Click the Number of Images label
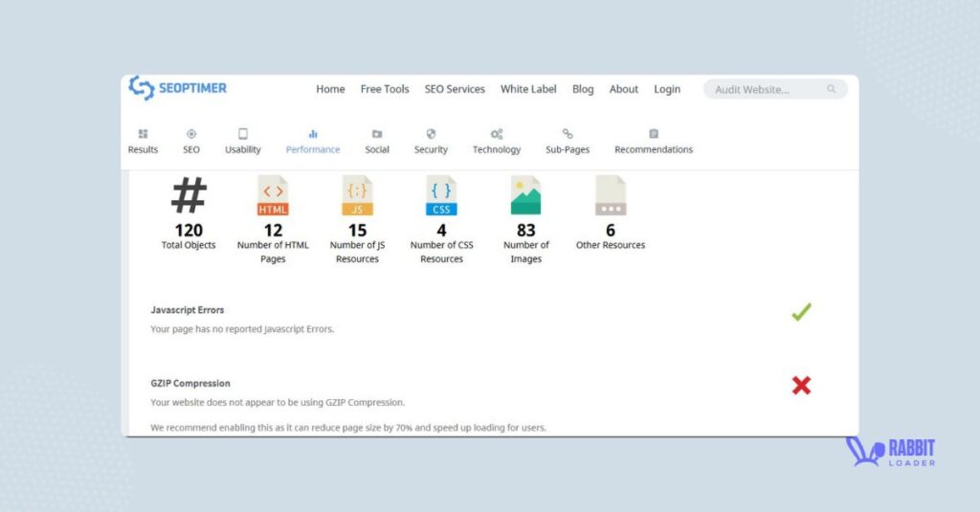The height and width of the screenshot is (512, 980). [526, 252]
